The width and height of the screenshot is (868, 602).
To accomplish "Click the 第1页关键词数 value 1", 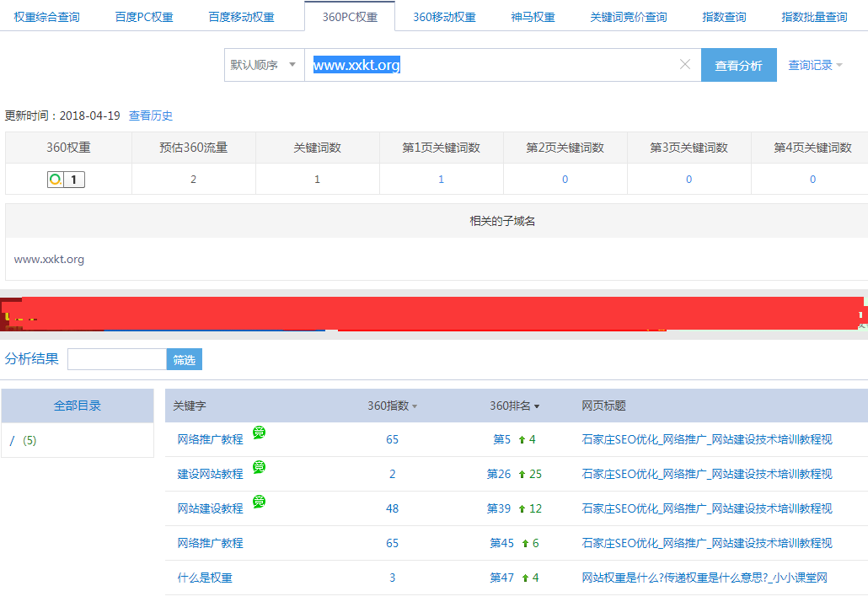I will coord(442,179).
